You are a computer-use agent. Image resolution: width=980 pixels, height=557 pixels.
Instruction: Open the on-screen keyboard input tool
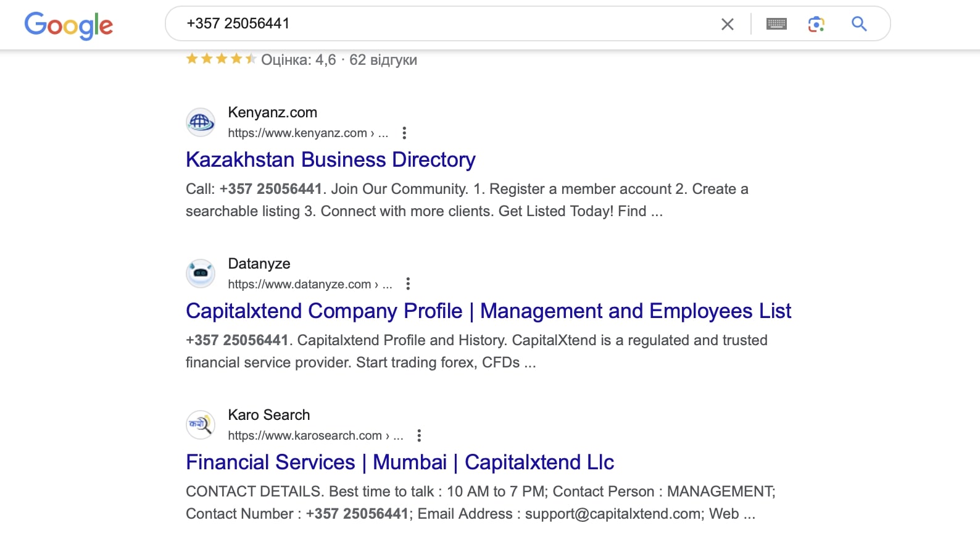coord(776,24)
